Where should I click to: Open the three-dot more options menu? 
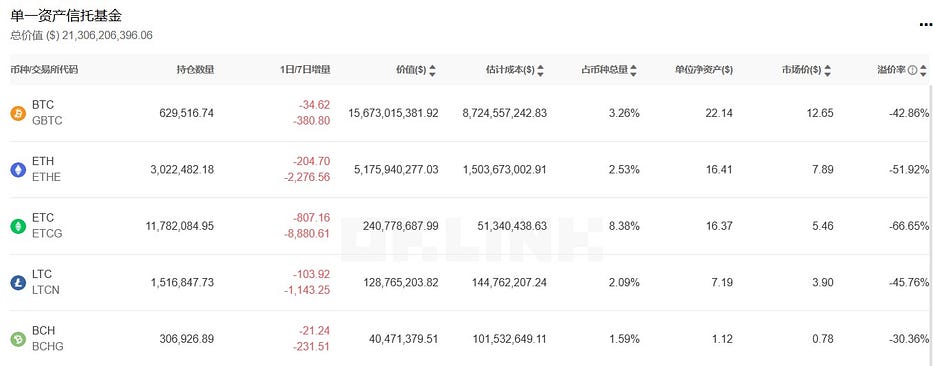coord(926,25)
